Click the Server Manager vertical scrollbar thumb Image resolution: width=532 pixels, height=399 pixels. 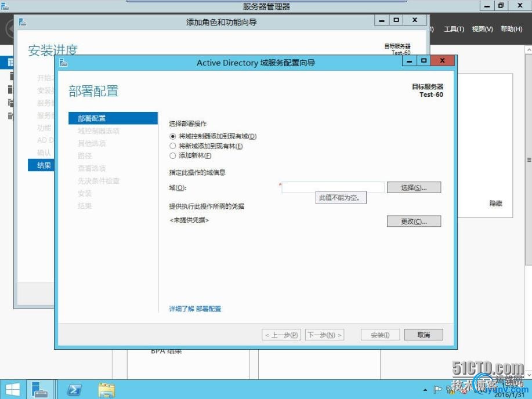(529, 159)
